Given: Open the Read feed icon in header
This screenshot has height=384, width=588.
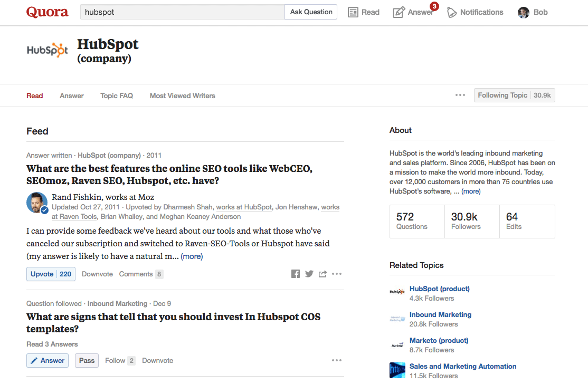Looking at the screenshot, I should pos(353,12).
